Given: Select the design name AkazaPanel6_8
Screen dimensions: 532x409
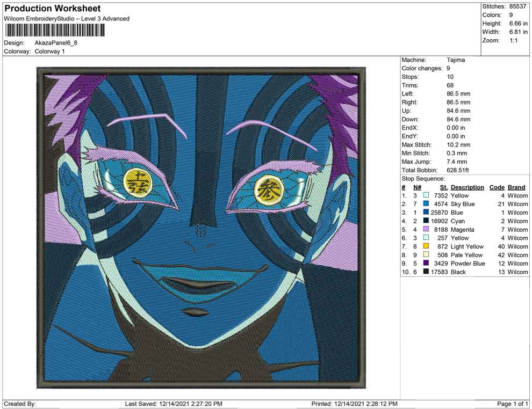Looking at the screenshot, I should [x=56, y=43].
